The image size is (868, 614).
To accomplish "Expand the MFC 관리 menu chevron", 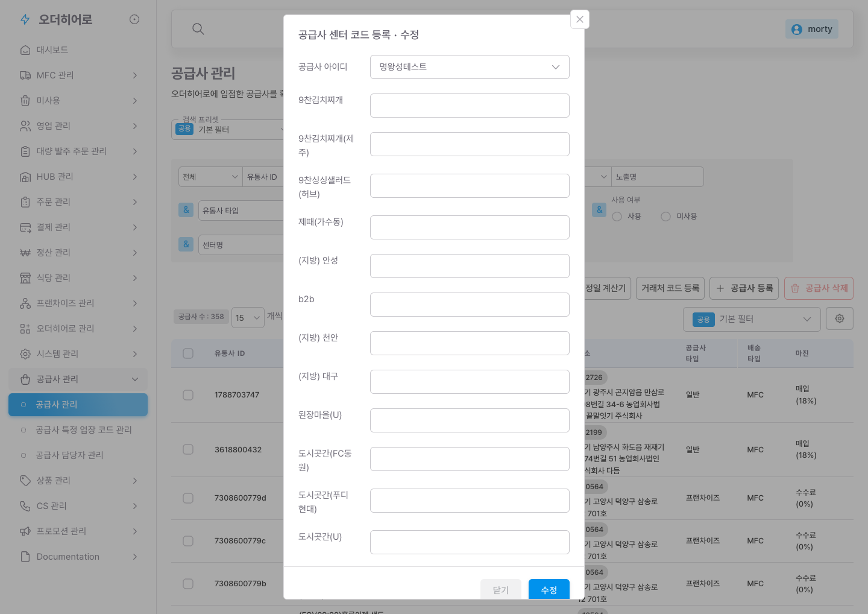I will (135, 75).
